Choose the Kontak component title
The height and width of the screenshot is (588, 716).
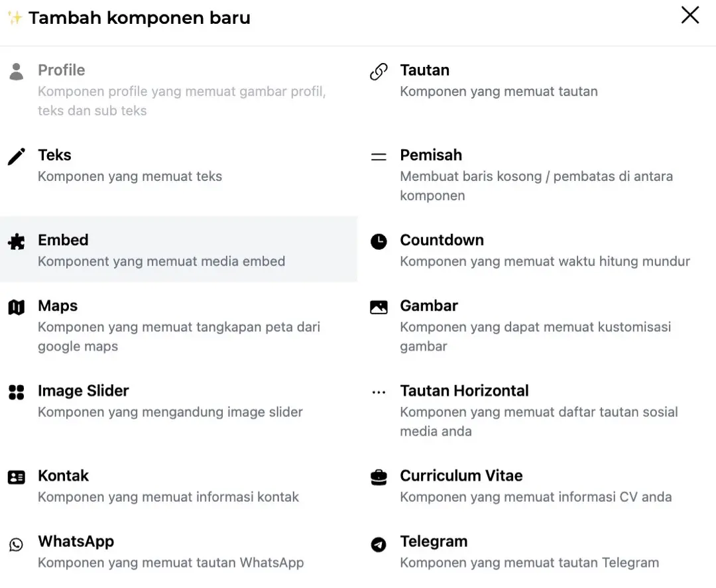(63, 476)
